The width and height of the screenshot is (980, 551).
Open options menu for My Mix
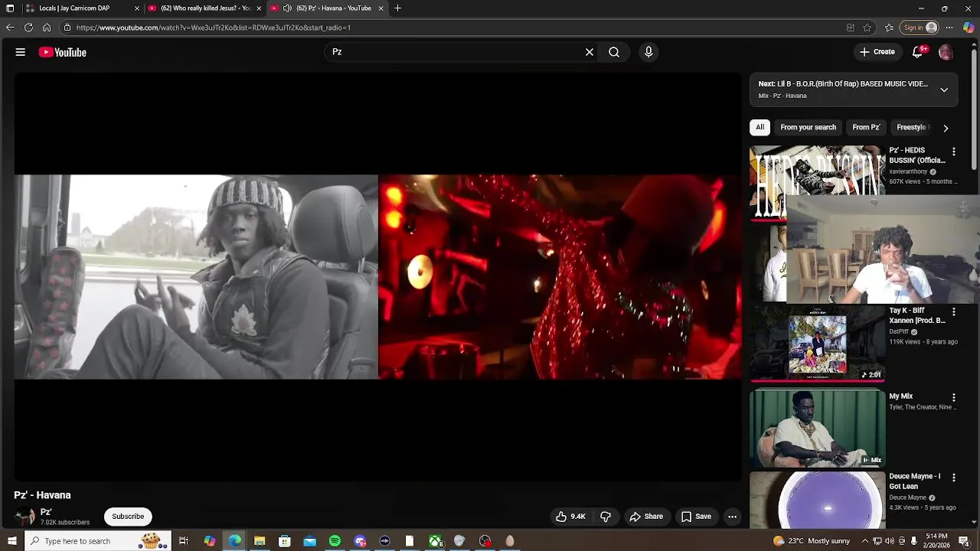coord(953,398)
